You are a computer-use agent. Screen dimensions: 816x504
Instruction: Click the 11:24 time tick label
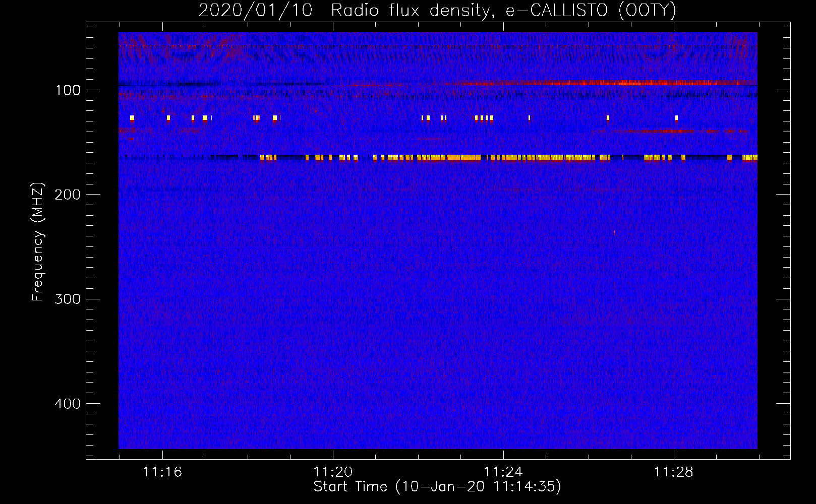coord(503,472)
